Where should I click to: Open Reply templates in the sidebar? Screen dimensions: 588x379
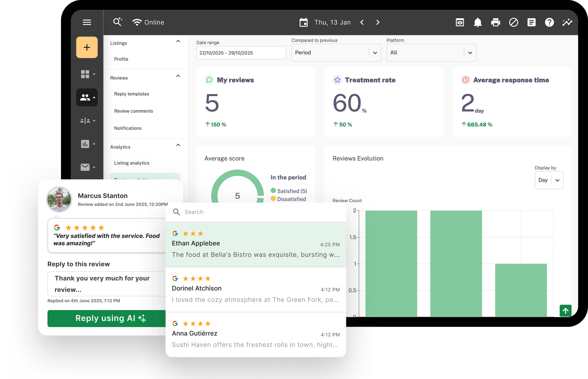(131, 94)
